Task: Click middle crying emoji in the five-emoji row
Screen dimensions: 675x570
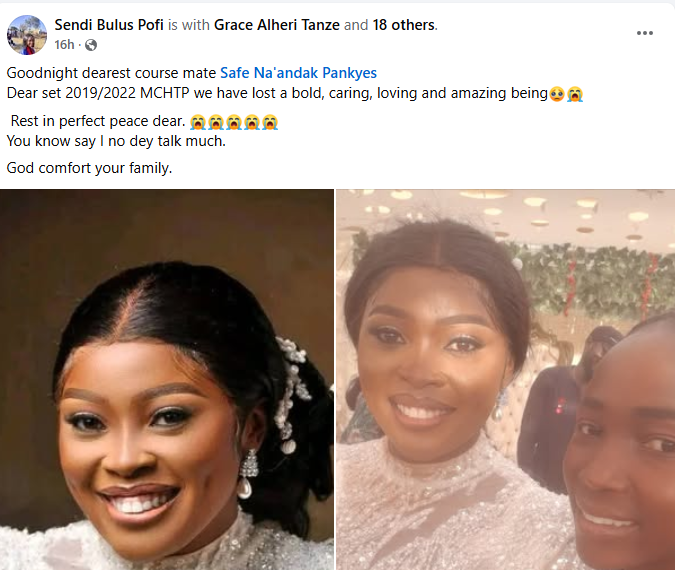Action: [x=234, y=122]
